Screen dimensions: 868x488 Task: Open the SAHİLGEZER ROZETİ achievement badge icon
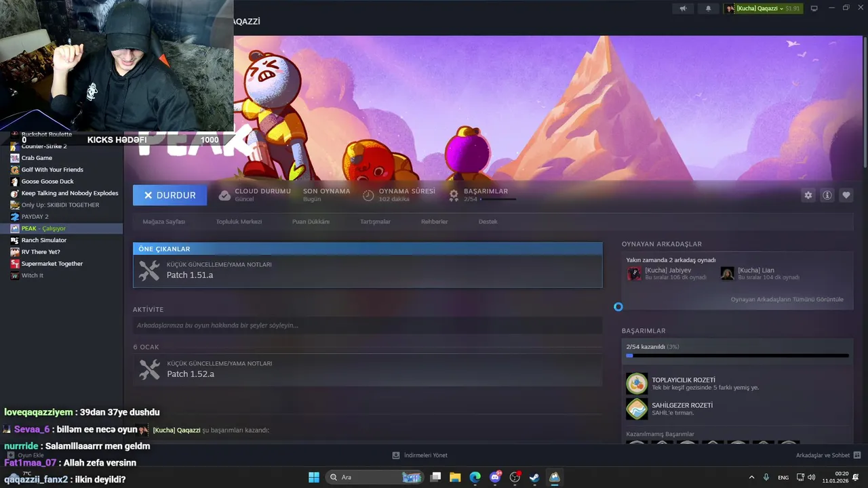[637, 409]
